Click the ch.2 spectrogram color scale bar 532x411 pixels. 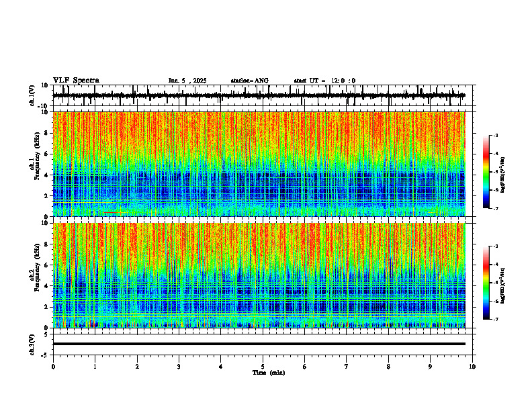[486, 283]
